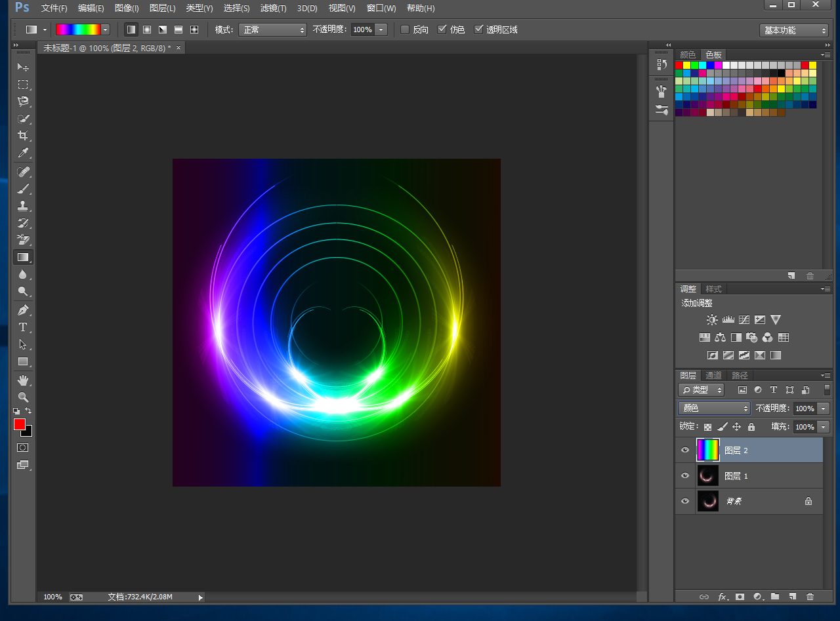This screenshot has width=840, height=621.
Task: Choose the reflected gradient style
Action: (178, 30)
